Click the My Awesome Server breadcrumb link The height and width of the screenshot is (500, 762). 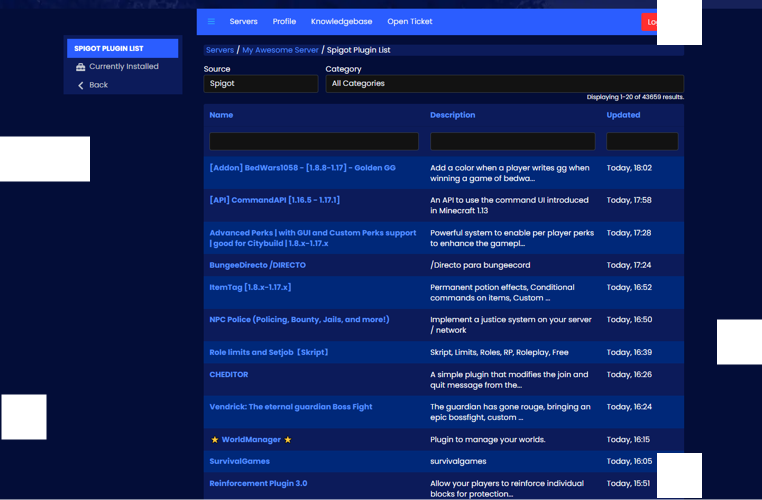click(280, 50)
